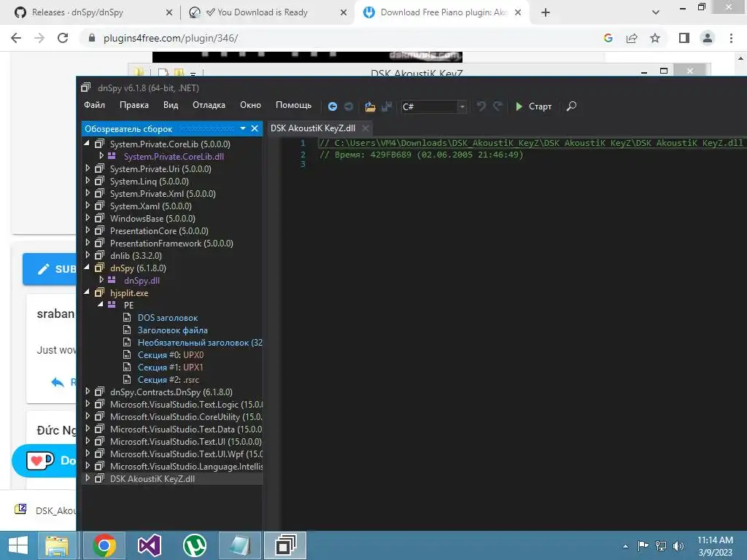Screen dimensions: 747x560
Task: Open the assembly explorer panel options dropdown
Action: coord(242,128)
